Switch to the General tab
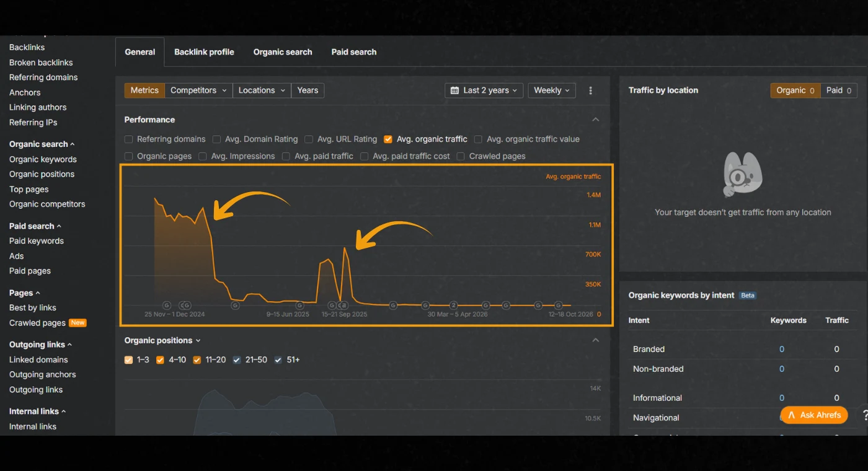This screenshot has height=471, width=868. click(140, 52)
